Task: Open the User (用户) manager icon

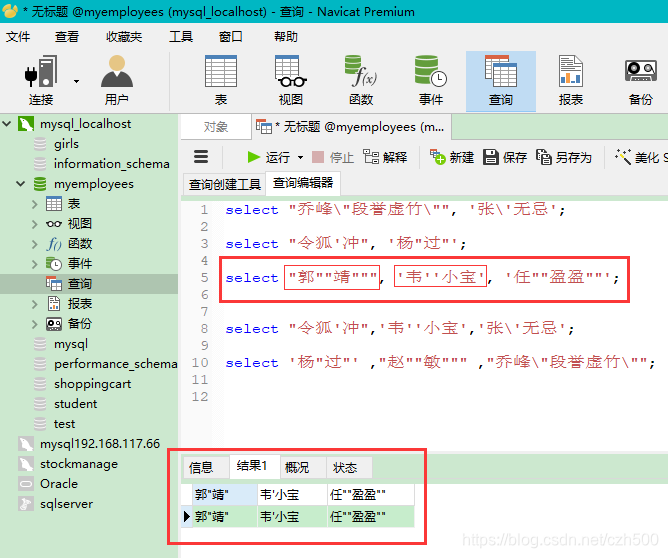Action: click(x=117, y=72)
